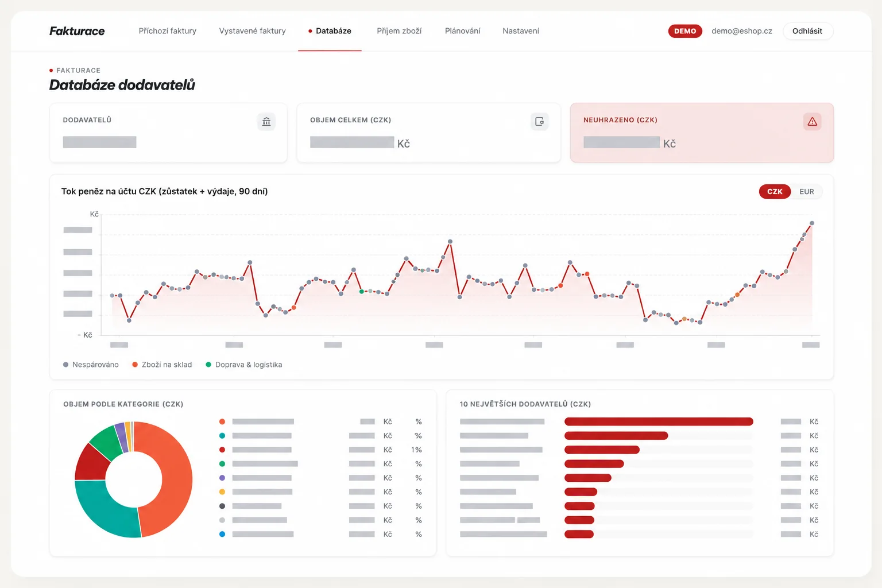Click the last data point on the line chart
Viewport: 882px width, 588px height.
pyautogui.click(x=812, y=223)
